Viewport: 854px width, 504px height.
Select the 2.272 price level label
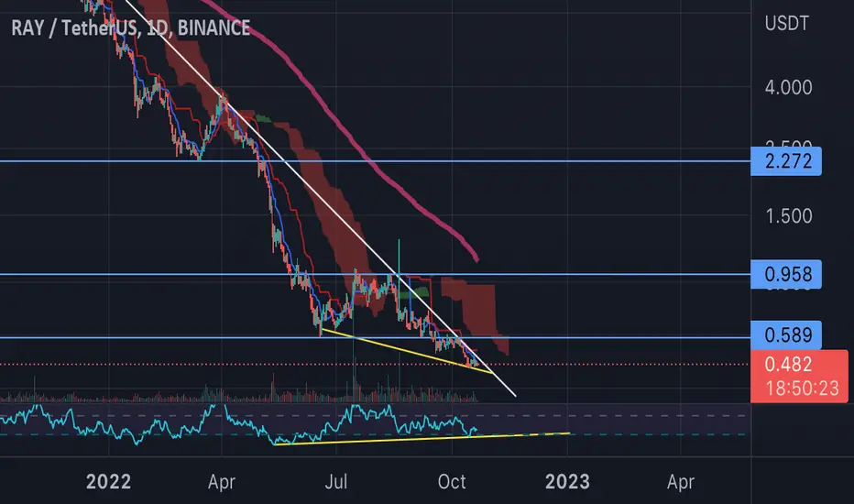click(786, 161)
